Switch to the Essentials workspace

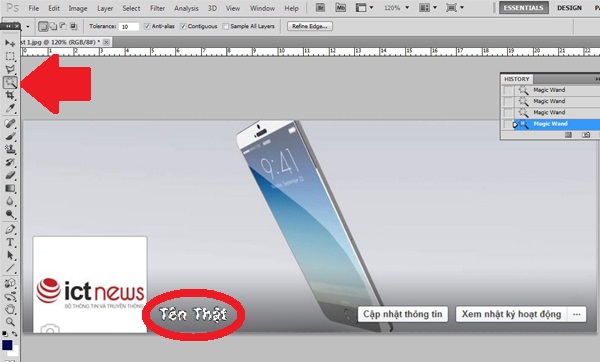click(523, 8)
